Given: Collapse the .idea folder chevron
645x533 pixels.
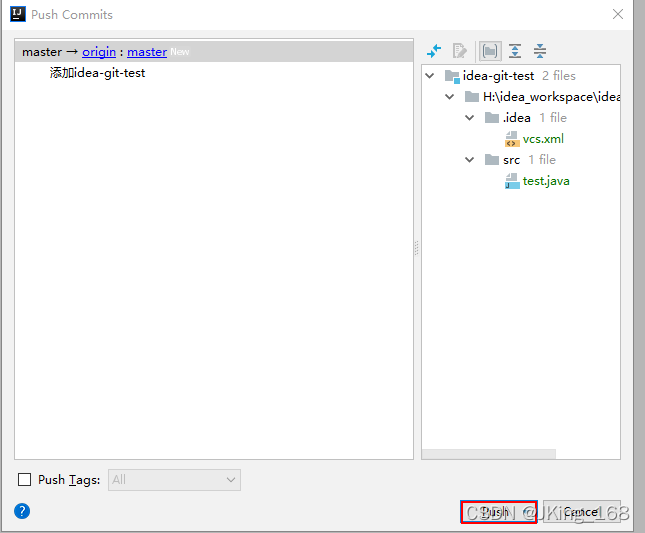Looking at the screenshot, I should pos(469,118).
